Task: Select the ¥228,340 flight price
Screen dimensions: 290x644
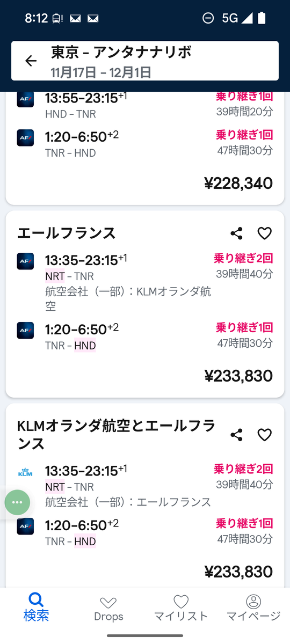Action: (238, 183)
